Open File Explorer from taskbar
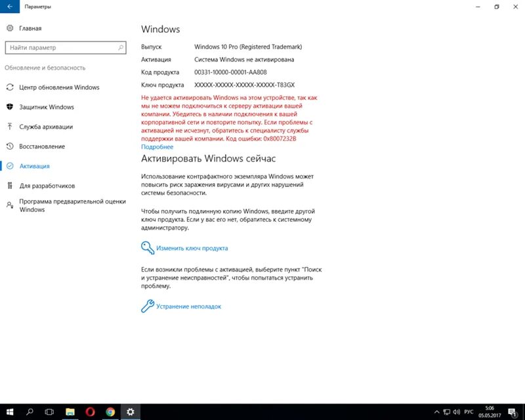The width and height of the screenshot is (525, 420). coord(70,412)
